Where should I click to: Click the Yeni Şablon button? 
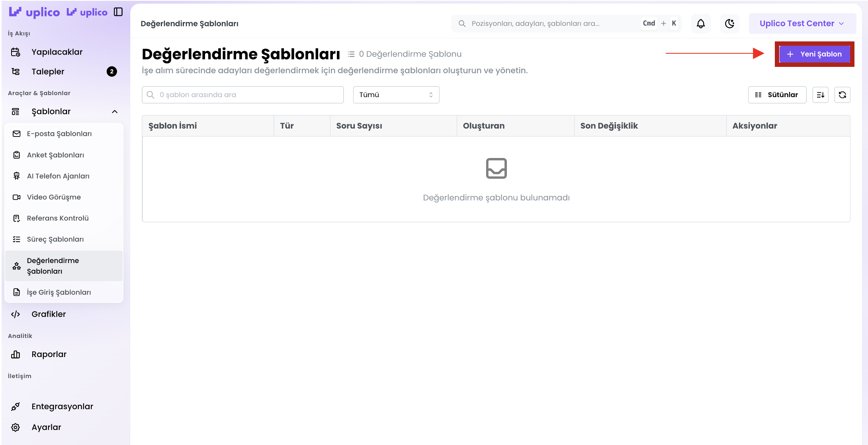[x=814, y=54]
